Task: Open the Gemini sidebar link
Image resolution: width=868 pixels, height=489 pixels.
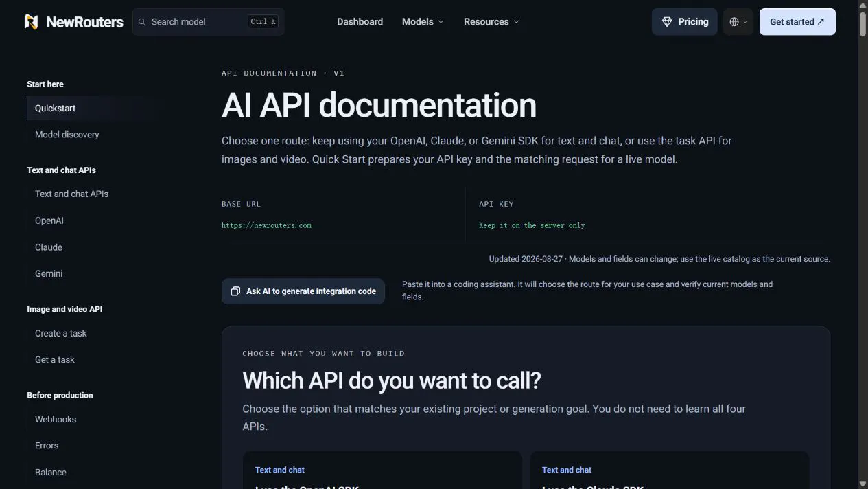Action: point(49,274)
